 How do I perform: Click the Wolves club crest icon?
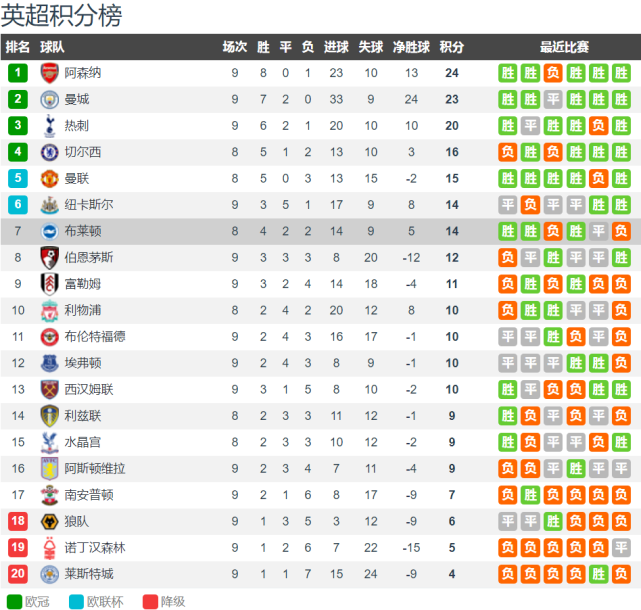click(x=49, y=521)
